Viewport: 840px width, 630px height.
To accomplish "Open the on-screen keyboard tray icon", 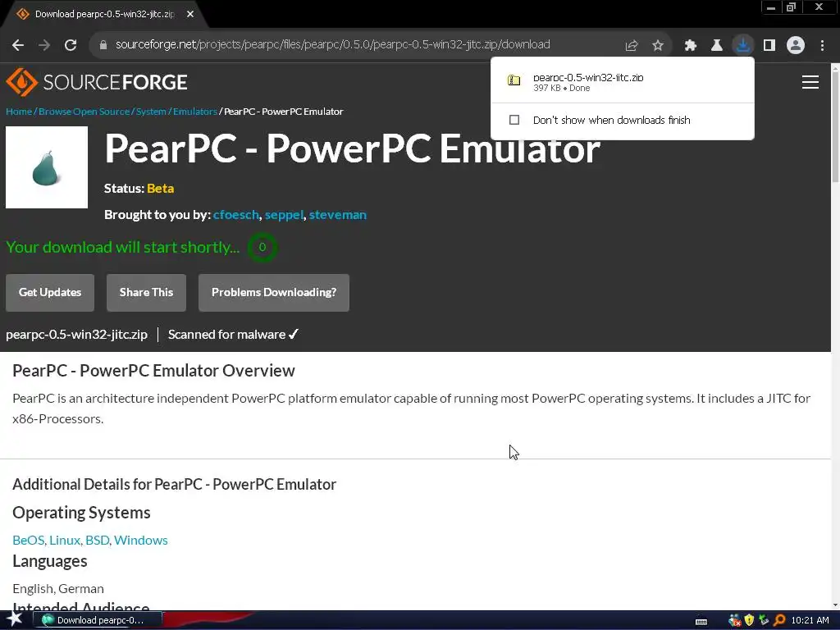I will coord(701,621).
